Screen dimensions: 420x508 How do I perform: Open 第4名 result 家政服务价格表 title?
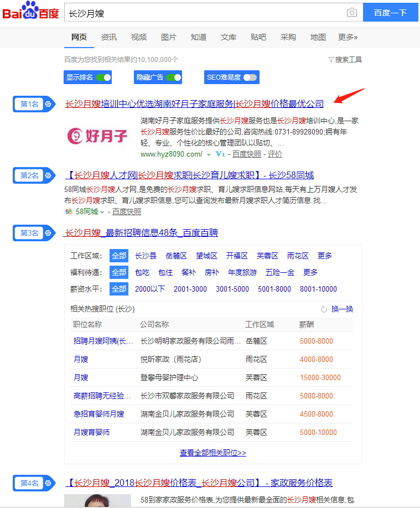tap(199, 483)
